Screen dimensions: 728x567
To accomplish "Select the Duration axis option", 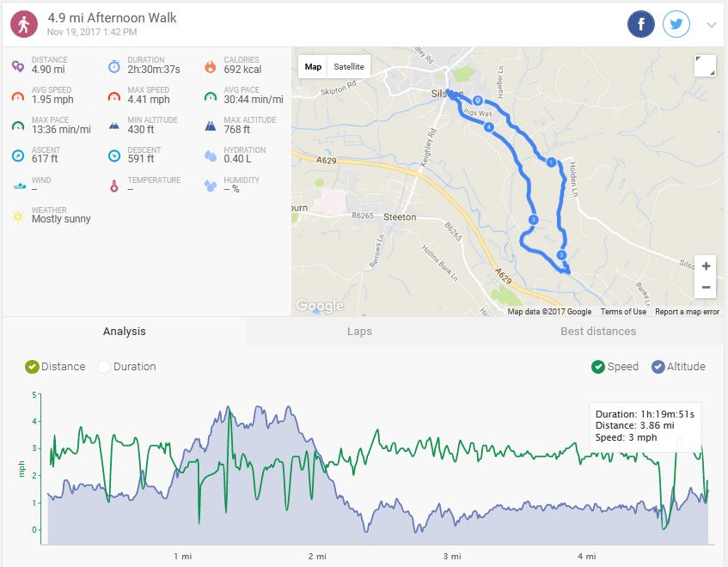I will [105, 367].
